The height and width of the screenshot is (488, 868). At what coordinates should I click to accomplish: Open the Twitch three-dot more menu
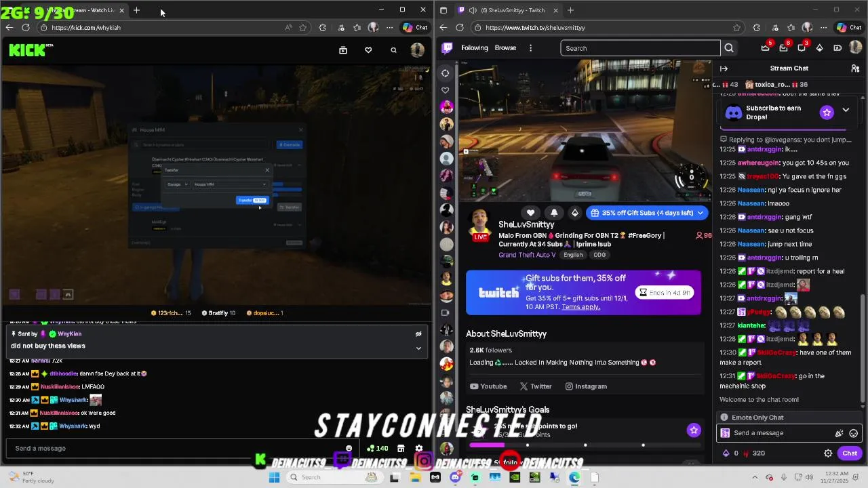coord(530,48)
